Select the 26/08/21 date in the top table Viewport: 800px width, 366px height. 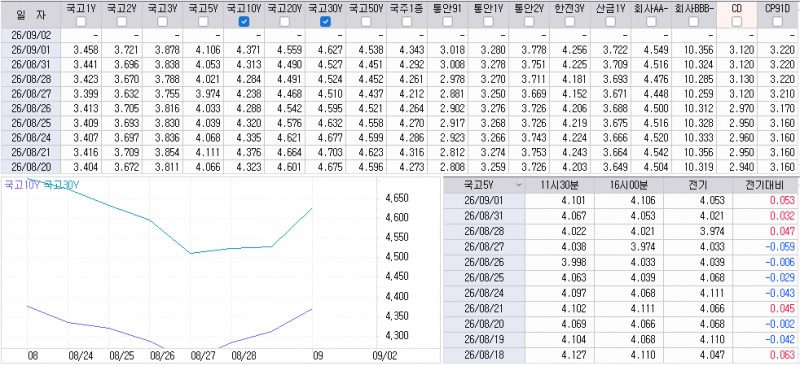[30, 152]
